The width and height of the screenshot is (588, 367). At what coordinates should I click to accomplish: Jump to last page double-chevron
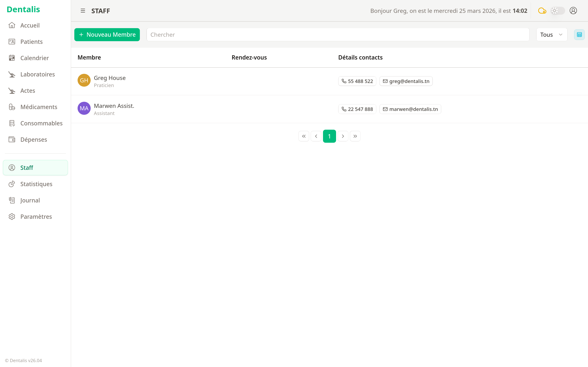pyautogui.click(x=355, y=136)
